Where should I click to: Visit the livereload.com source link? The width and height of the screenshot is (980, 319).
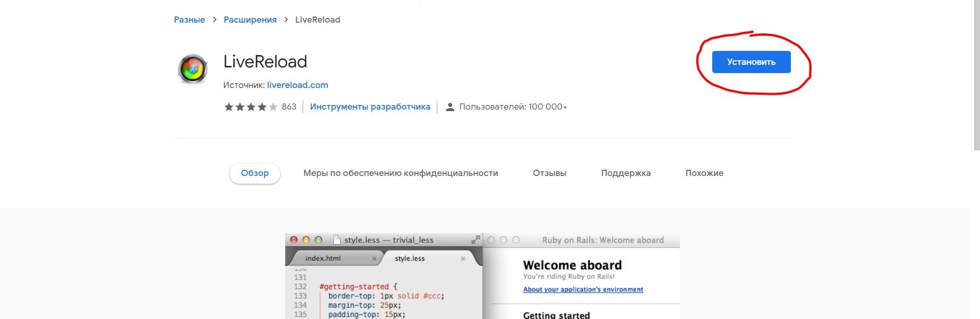tap(298, 85)
